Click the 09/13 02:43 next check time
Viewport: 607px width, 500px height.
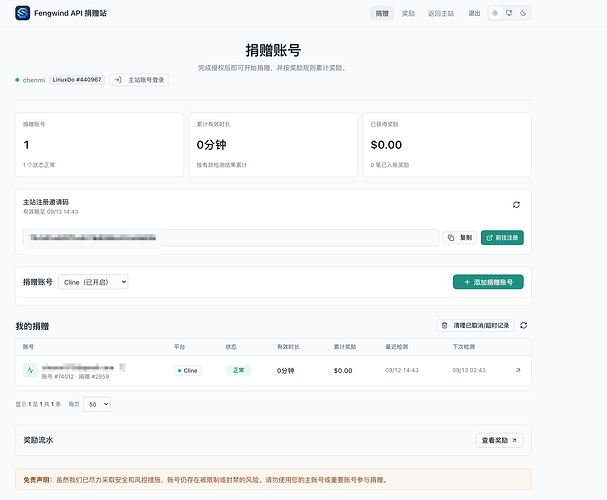469,370
